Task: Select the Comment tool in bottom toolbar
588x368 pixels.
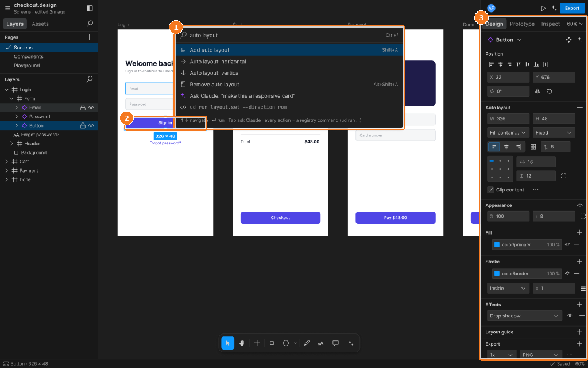Action: pyautogui.click(x=335, y=343)
